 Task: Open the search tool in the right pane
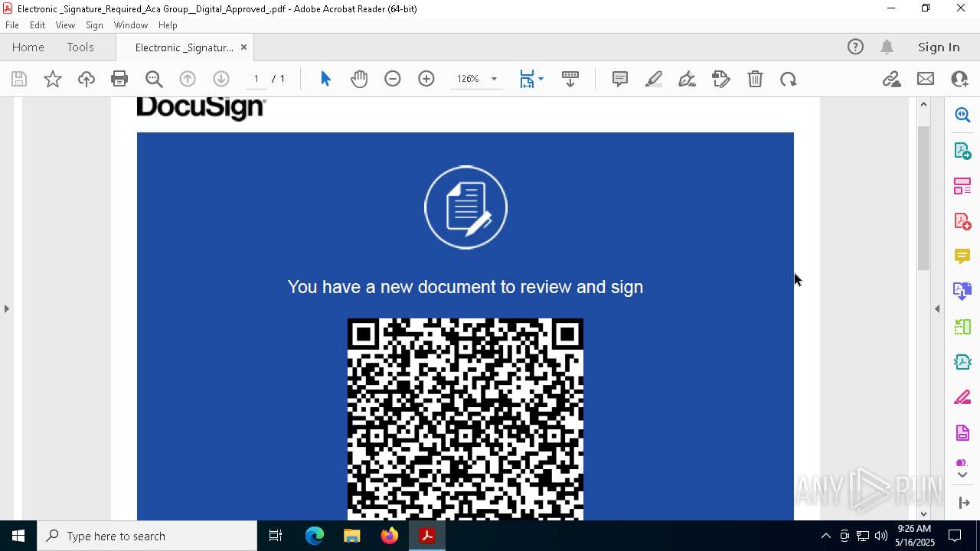(962, 115)
